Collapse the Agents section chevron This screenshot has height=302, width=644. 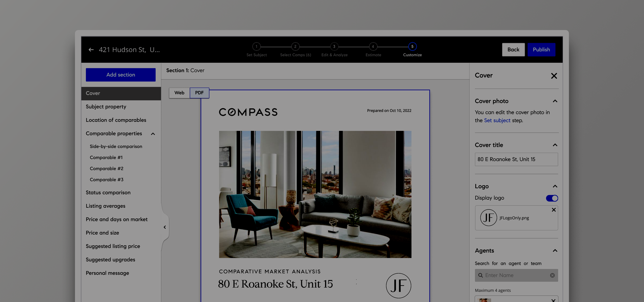coord(555,251)
